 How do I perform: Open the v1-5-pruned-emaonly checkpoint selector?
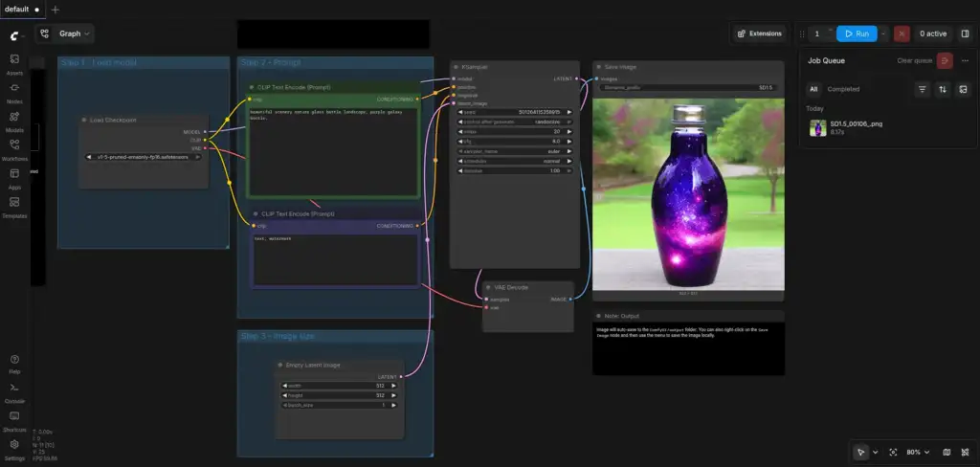click(x=144, y=157)
